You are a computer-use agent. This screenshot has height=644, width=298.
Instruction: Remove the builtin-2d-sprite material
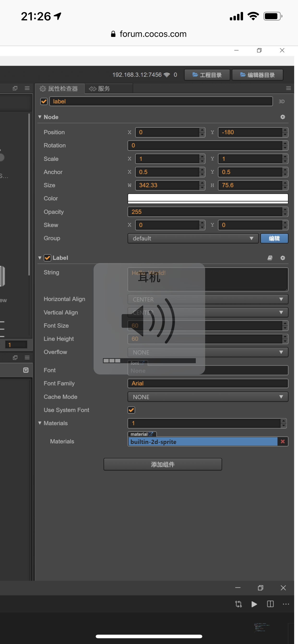pyautogui.click(x=283, y=442)
